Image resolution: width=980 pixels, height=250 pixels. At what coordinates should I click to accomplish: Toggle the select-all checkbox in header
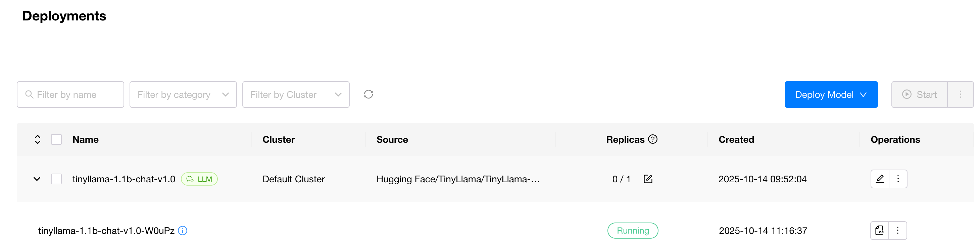tap(56, 139)
